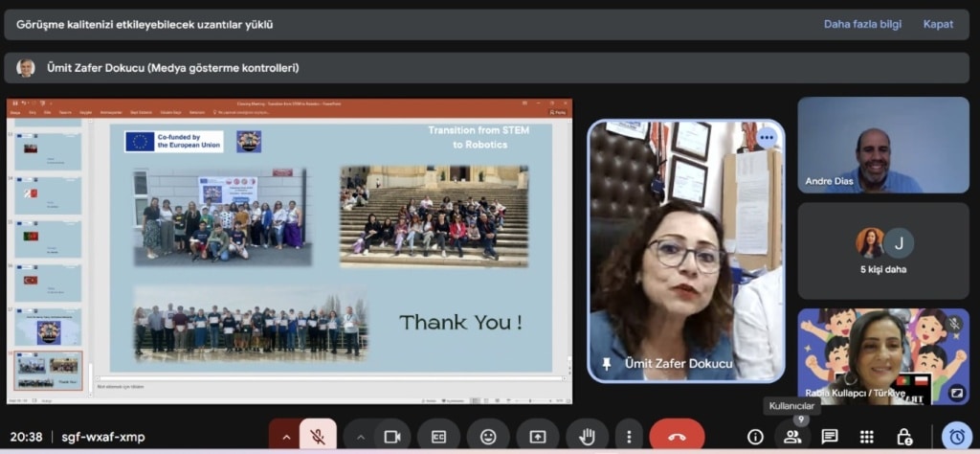Raise your hand in the meeting
The height and width of the screenshot is (454, 980).
[x=586, y=437]
